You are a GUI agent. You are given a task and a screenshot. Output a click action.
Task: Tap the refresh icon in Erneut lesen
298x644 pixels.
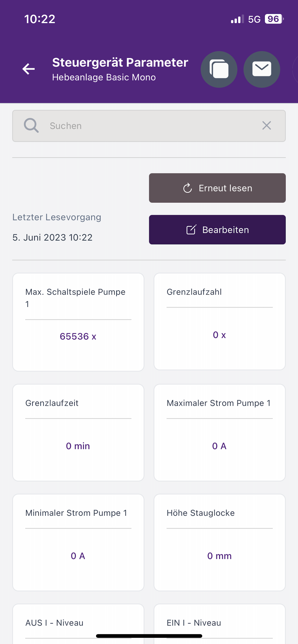point(188,188)
